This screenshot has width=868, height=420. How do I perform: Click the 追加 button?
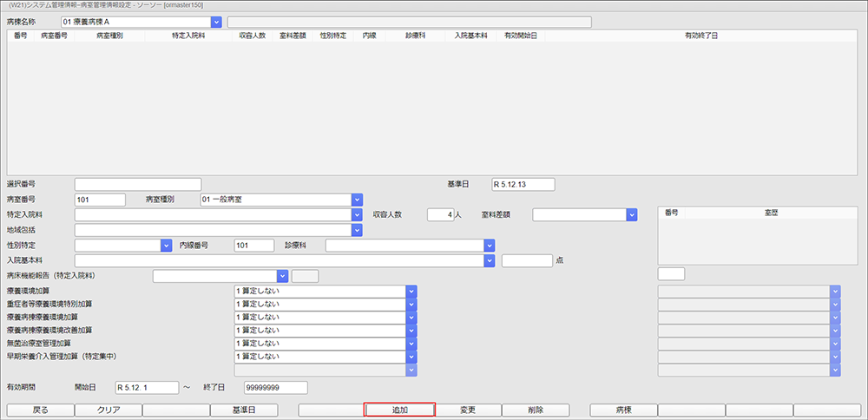399,410
